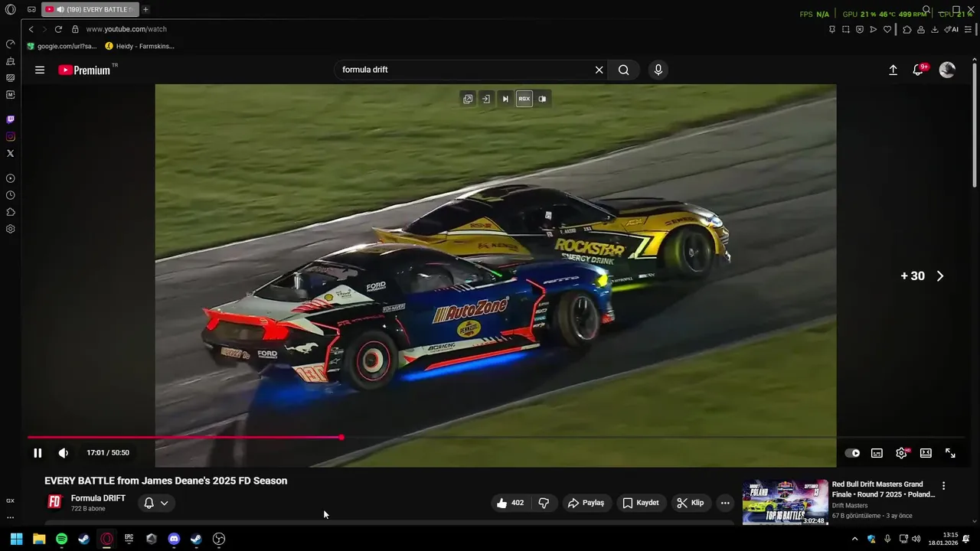Open Spotify from the taskbar
The image size is (980, 551).
(61, 539)
